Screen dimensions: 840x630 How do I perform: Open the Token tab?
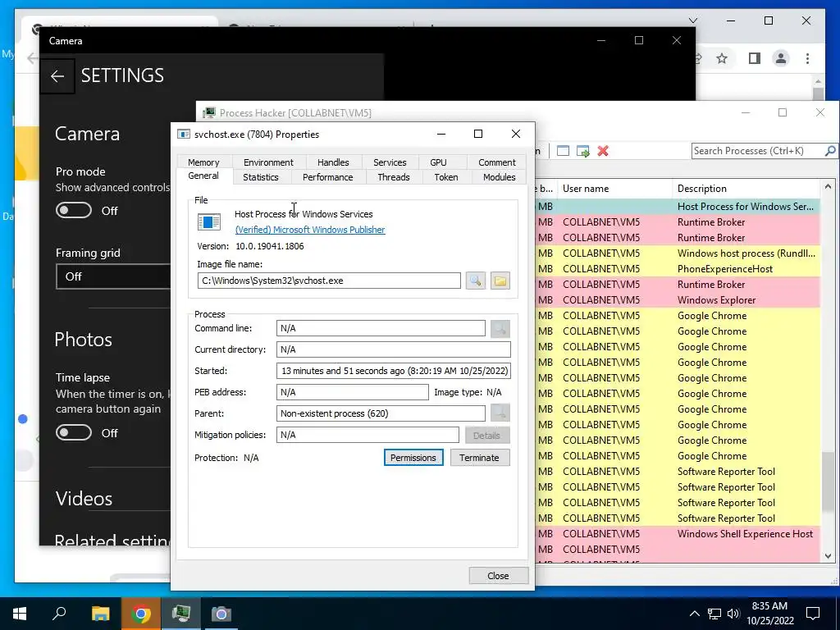(446, 177)
